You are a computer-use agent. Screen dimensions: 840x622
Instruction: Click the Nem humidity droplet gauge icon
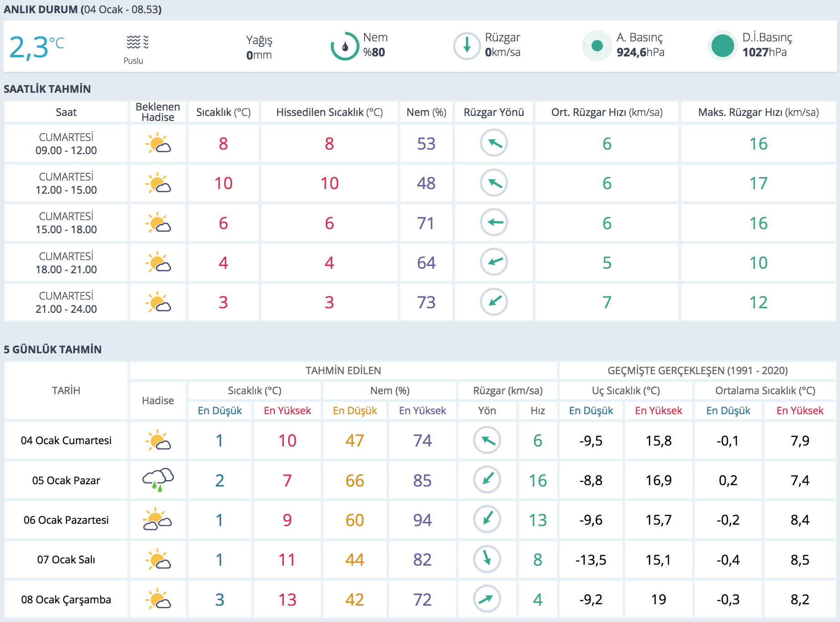point(344,46)
